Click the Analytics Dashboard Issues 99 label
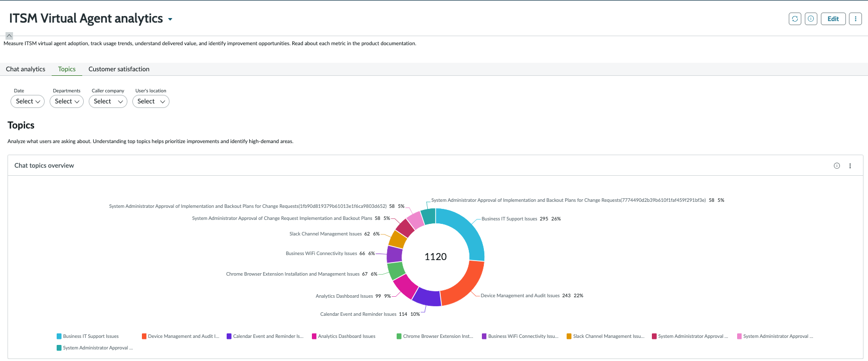The image size is (868, 361). tap(354, 296)
